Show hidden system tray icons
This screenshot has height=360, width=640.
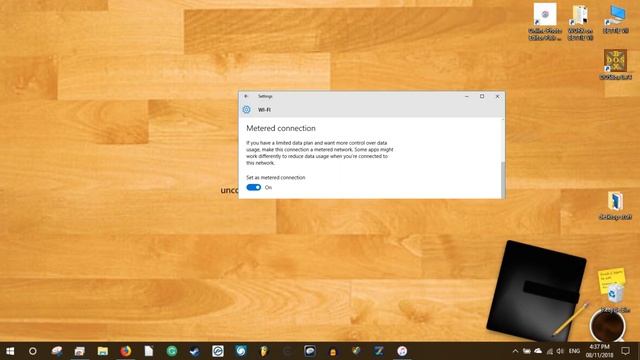515,351
